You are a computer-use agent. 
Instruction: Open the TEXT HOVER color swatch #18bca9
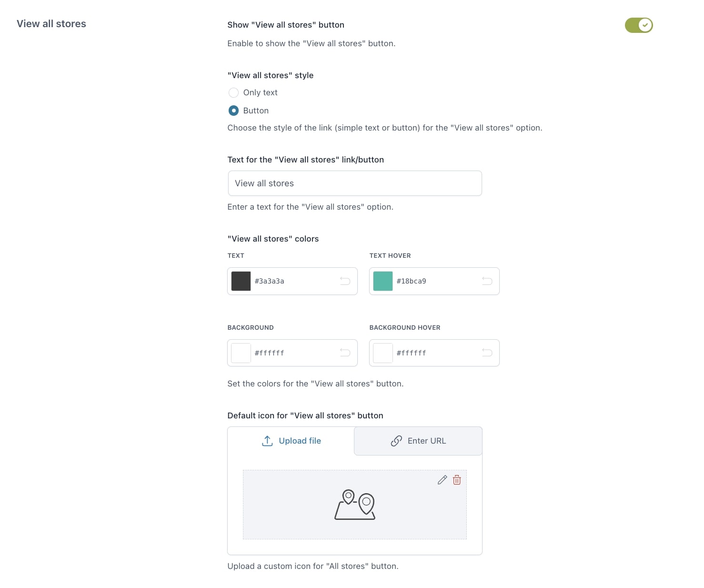pos(383,281)
